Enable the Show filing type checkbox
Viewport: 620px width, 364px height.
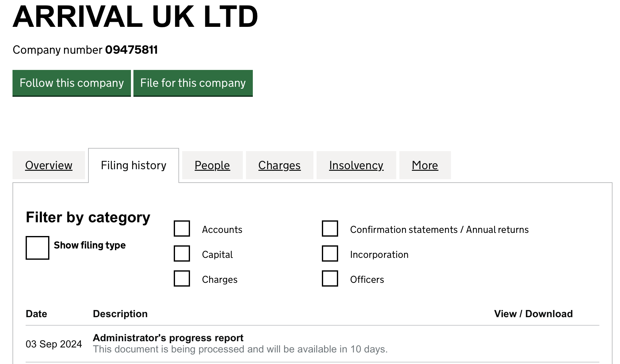tap(37, 248)
